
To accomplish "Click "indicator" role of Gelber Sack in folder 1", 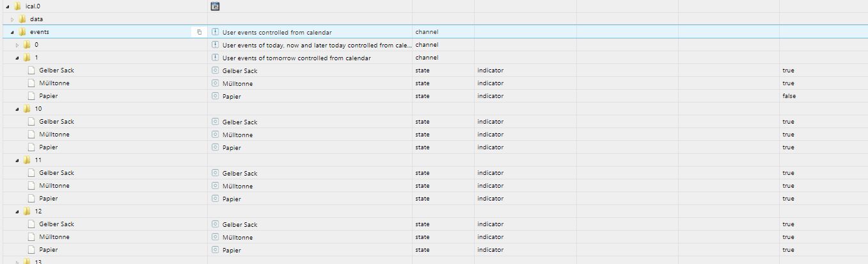I will tap(490, 70).
